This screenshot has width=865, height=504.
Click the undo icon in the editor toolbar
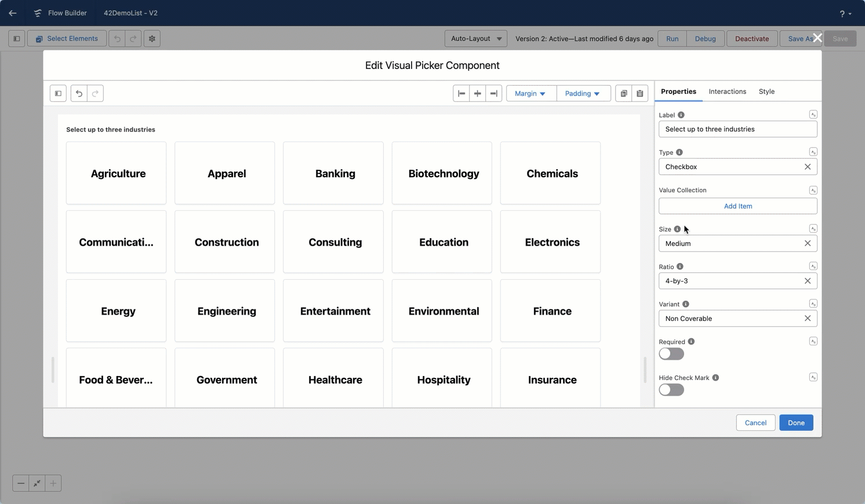tap(79, 93)
